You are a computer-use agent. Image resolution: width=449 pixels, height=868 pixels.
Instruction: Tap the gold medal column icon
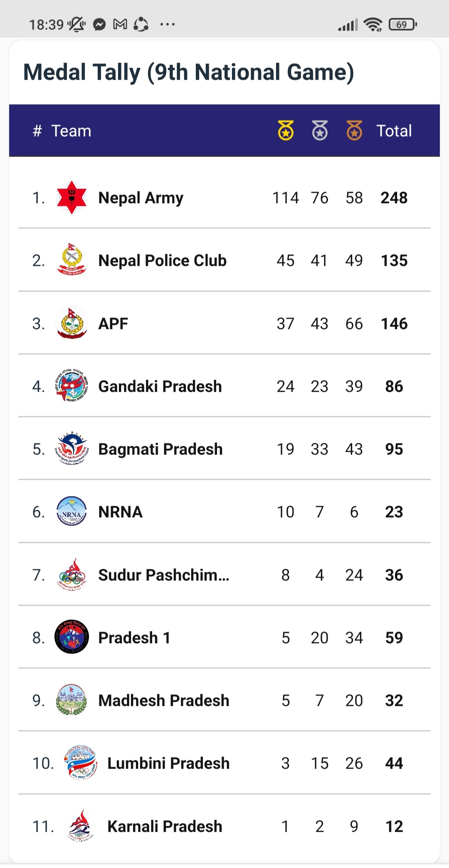point(286,130)
